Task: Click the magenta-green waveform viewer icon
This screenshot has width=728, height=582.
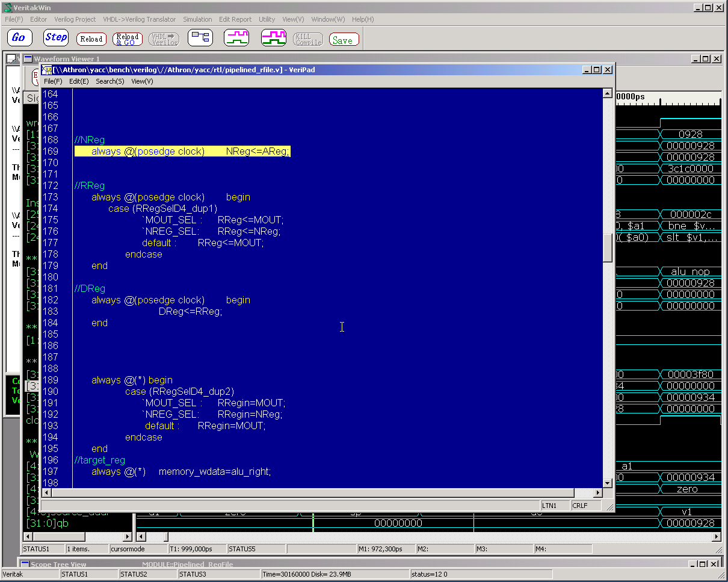Action: pyautogui.click(x=236, y=37)
